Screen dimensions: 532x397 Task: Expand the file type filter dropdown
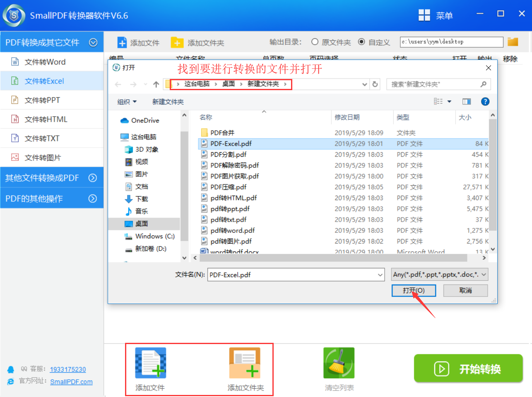[x=439, y=275]
